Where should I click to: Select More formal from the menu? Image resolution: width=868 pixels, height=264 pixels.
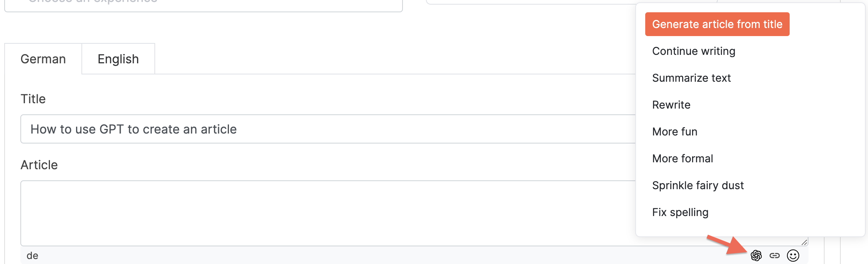pos(682,158)
